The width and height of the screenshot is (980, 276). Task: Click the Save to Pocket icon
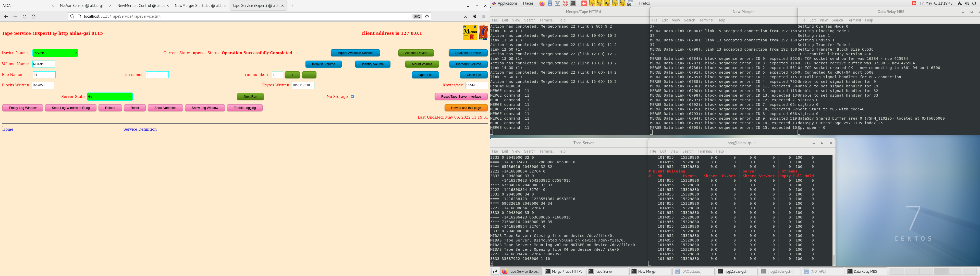465,16
